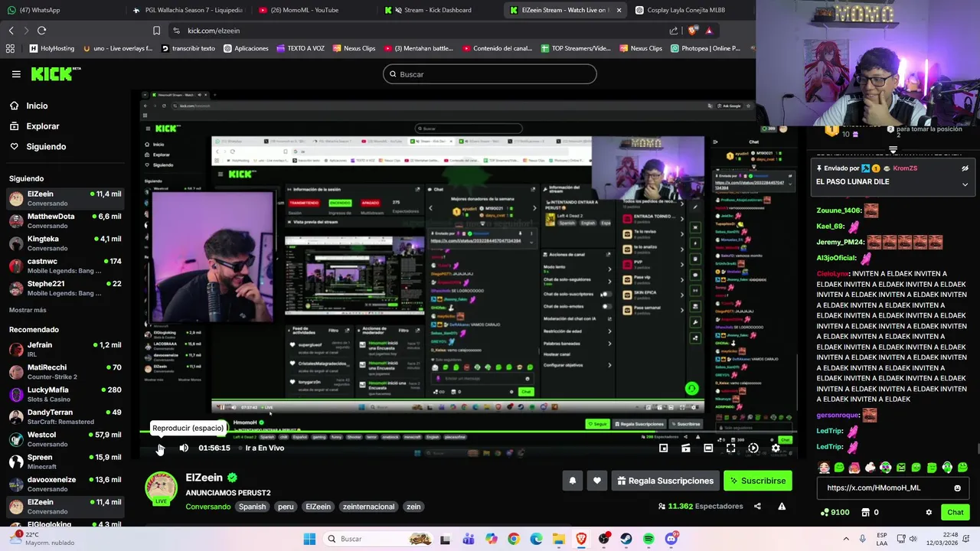Open the video player settings gear
Image resolution: width=980 pixels, height=551 pixels.
point(776,448)
